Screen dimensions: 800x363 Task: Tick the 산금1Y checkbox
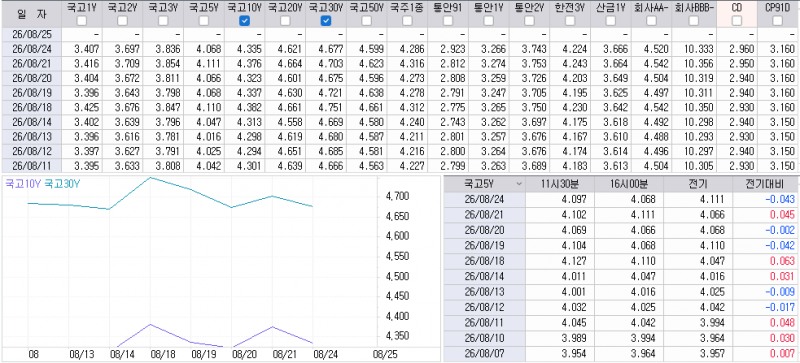(x=611, y=21)
